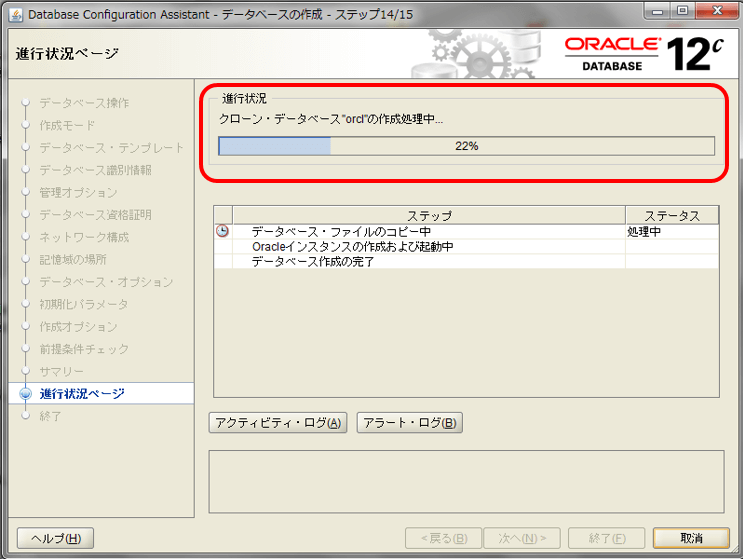Click the 終了(F) button
743x559 pixels.
[607, 538]
